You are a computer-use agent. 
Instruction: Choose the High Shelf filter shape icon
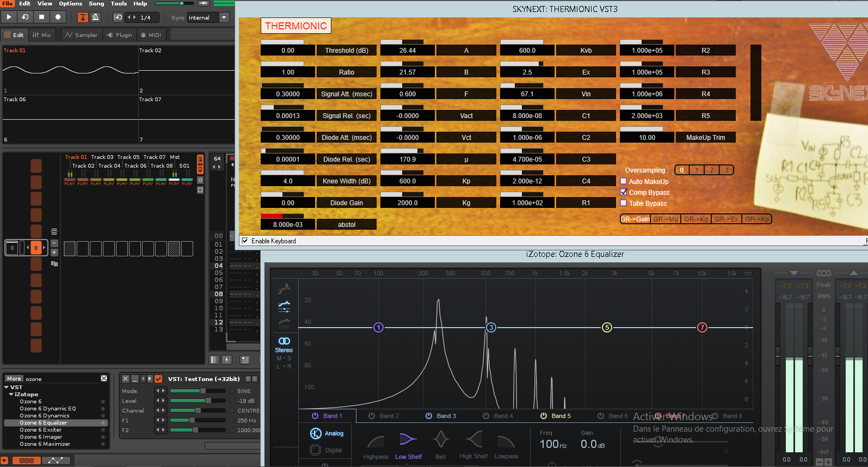[473, 439]
